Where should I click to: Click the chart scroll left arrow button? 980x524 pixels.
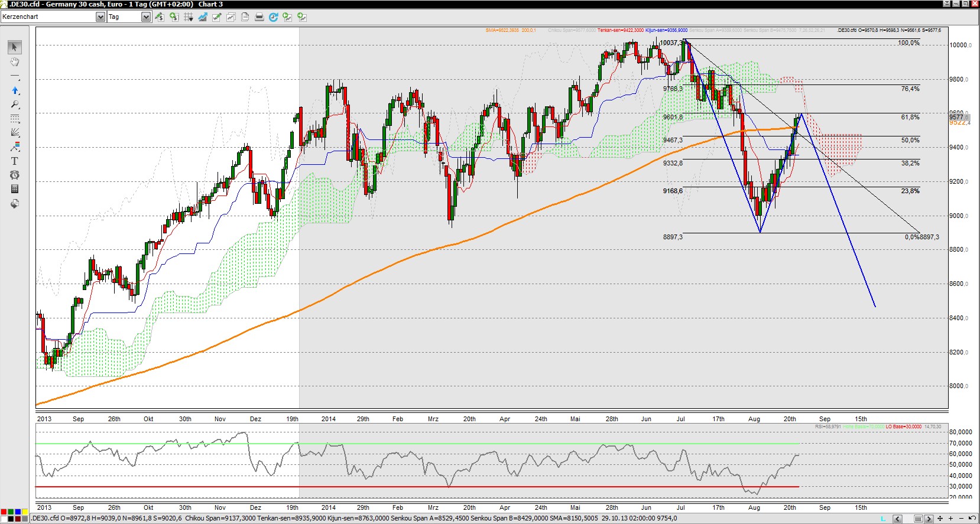[x=897, y=519]
